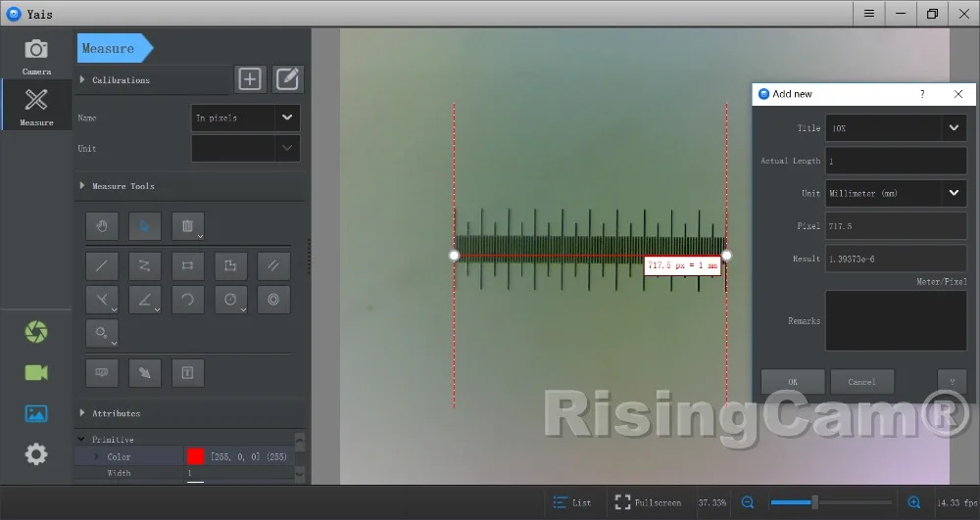Select the parallel lines measure tool
The width and height of the screenshot is (980, 520).
(273, 265)
